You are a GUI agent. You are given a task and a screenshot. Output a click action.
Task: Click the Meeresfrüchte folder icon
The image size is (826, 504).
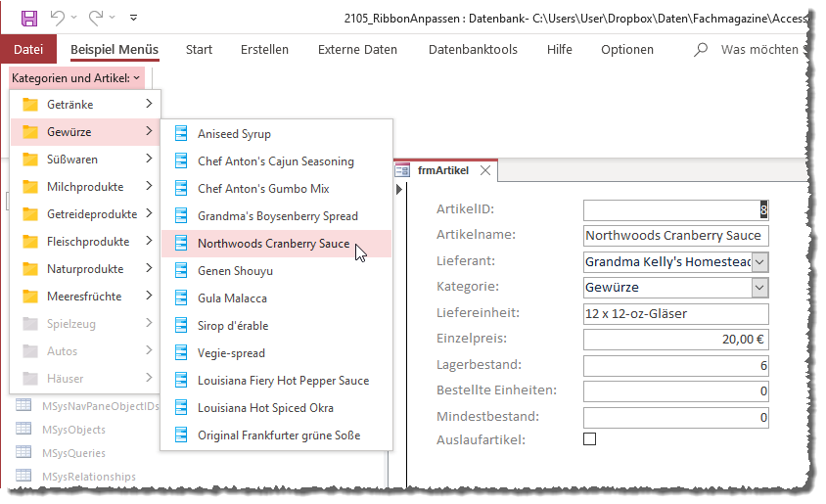pos(30,296)
